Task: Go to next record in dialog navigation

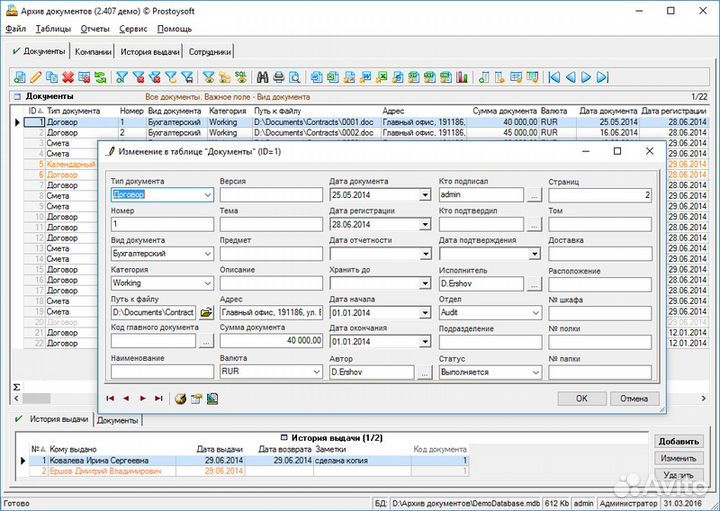Action: (142, 398)
